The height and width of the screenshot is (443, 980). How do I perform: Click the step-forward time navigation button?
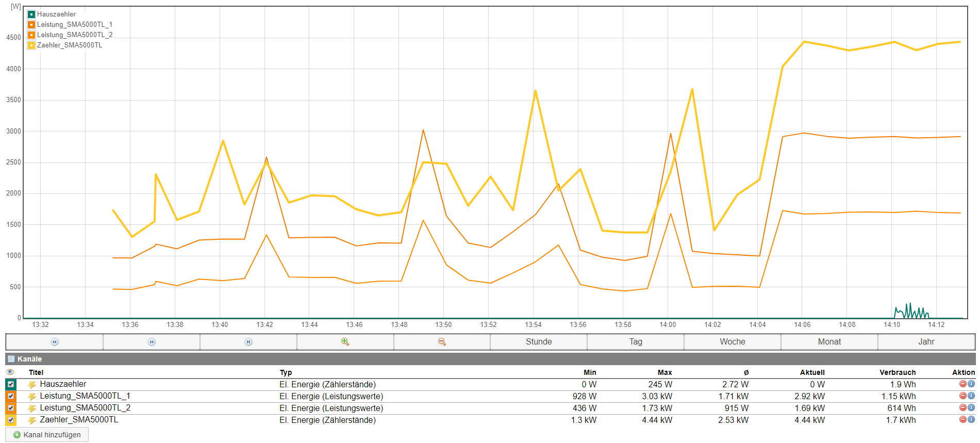152,342
